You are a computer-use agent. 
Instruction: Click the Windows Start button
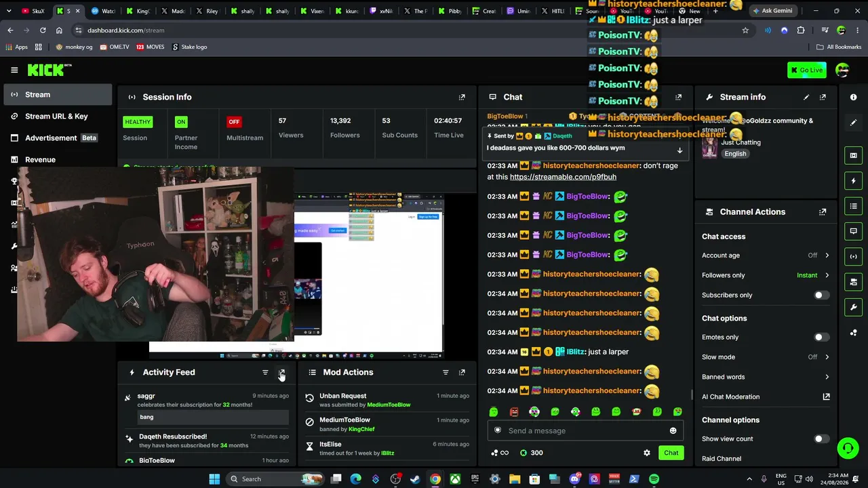pos(214,479)
